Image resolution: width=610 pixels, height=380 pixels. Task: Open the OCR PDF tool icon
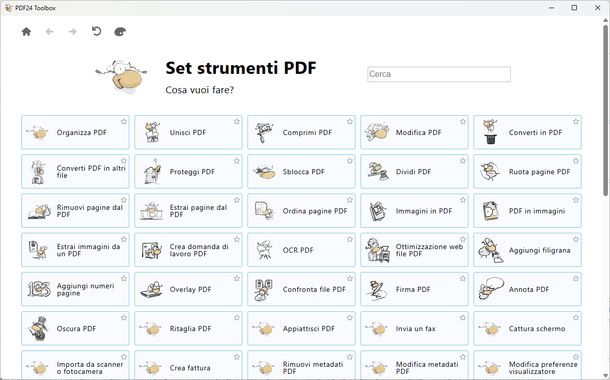pyautogui.click(x=265, y=250)
